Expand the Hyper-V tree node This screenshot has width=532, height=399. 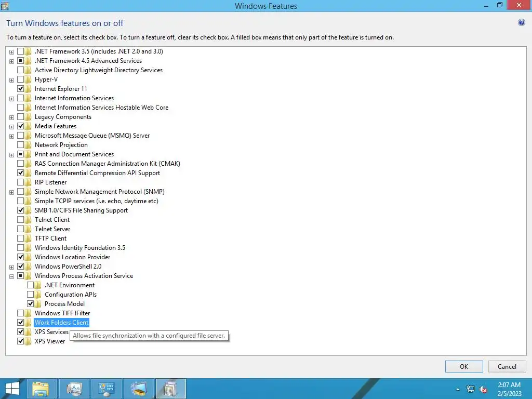(11, 80)
